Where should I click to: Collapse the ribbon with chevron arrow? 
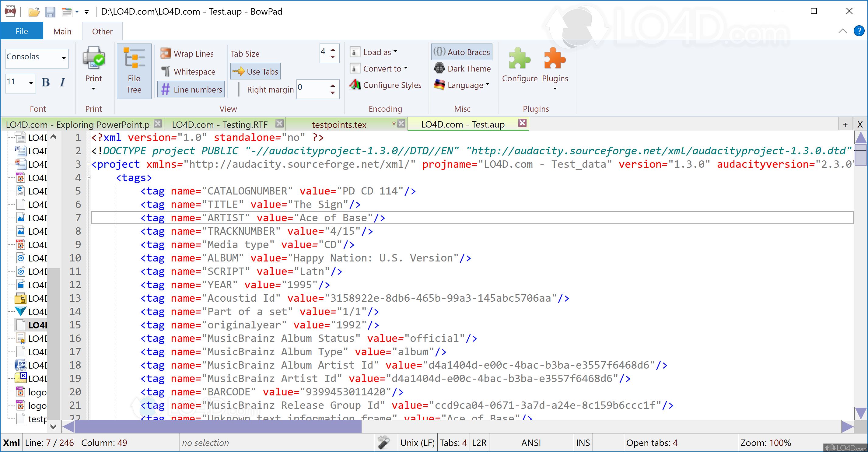pyautogui.click(x=842, y=31)
